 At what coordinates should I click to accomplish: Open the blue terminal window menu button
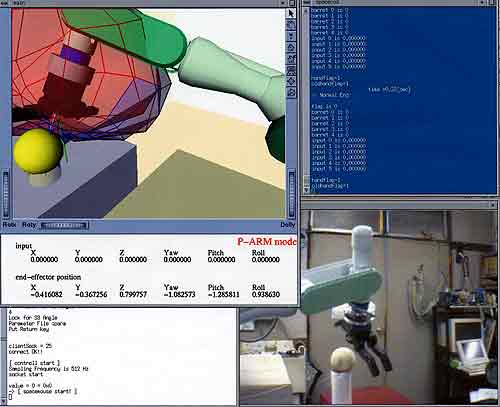pos(307,3)
